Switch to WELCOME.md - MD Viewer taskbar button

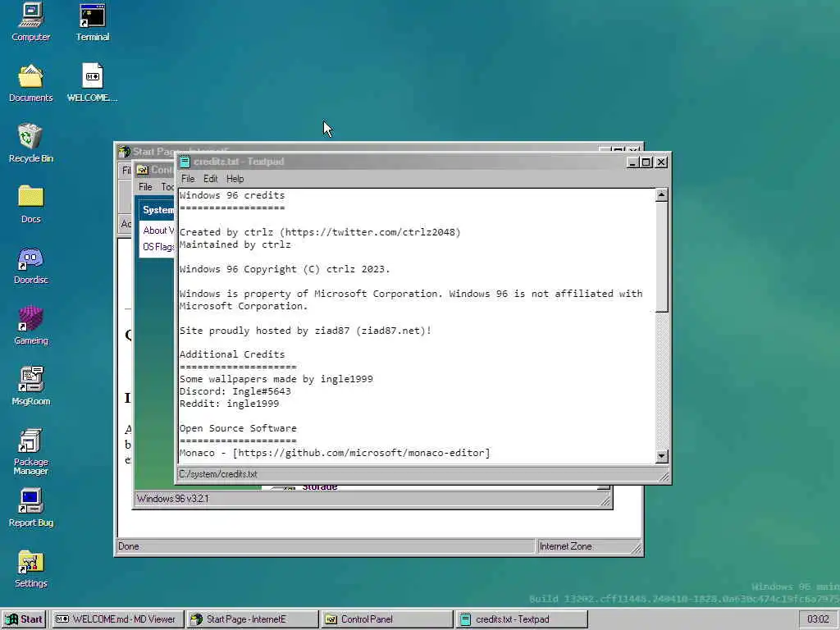tap(117, 619)
